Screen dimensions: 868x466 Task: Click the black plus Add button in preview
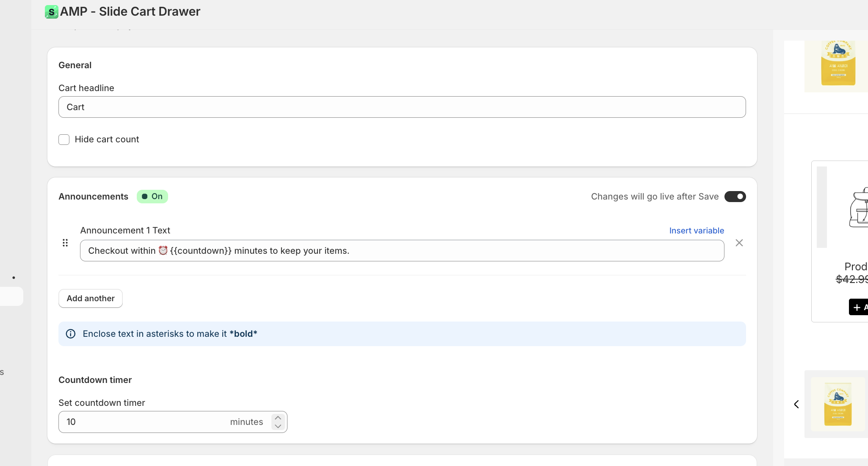(859, 307)
